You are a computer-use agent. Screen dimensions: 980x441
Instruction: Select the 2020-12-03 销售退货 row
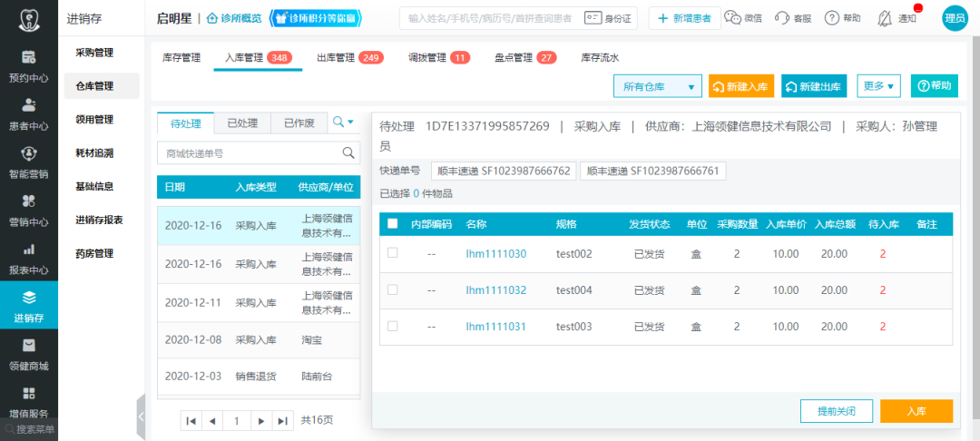pyautogui.click(x=259, y=377)
